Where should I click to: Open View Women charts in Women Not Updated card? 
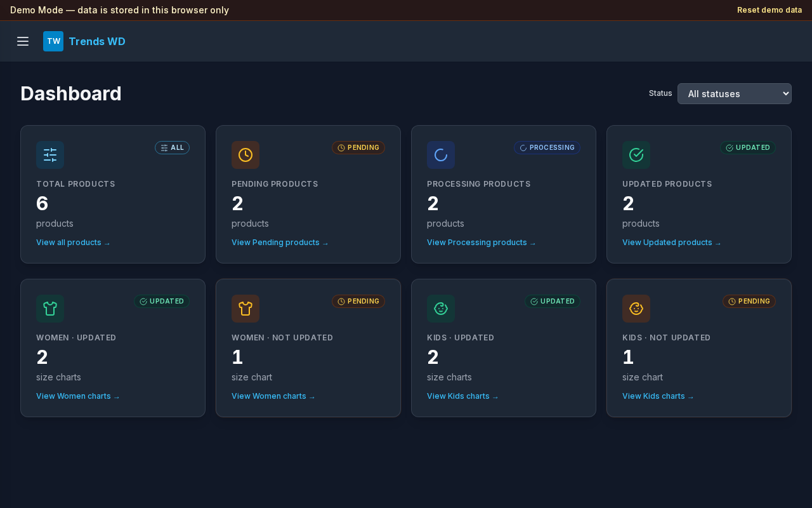point(273,396)
